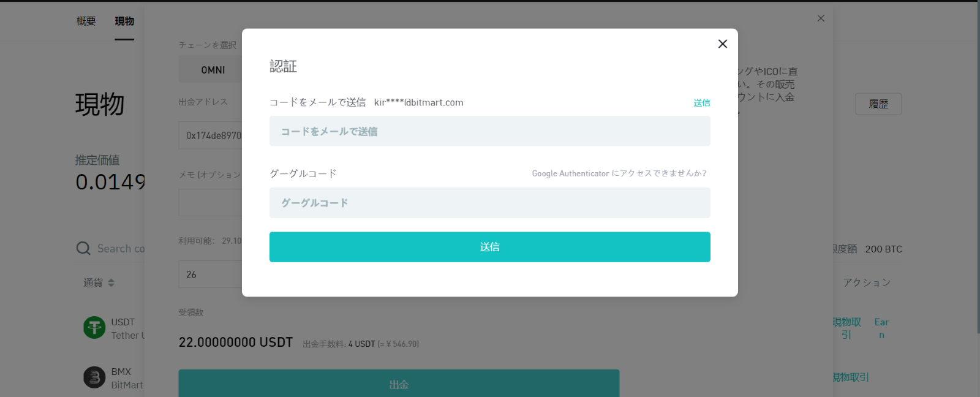Click the search magnifier icon
The height and width of the screenshot is (397, 980).
(x=83, y=248)
